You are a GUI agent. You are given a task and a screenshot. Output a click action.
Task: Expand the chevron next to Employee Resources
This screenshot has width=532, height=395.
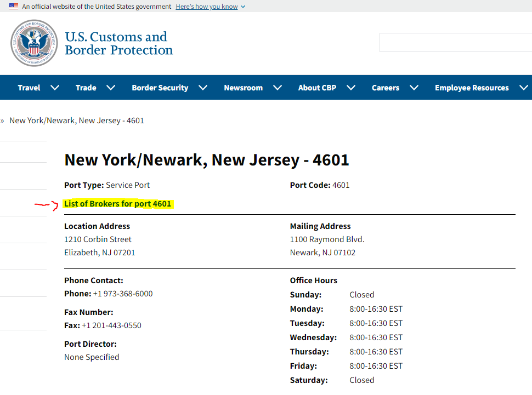524,88
